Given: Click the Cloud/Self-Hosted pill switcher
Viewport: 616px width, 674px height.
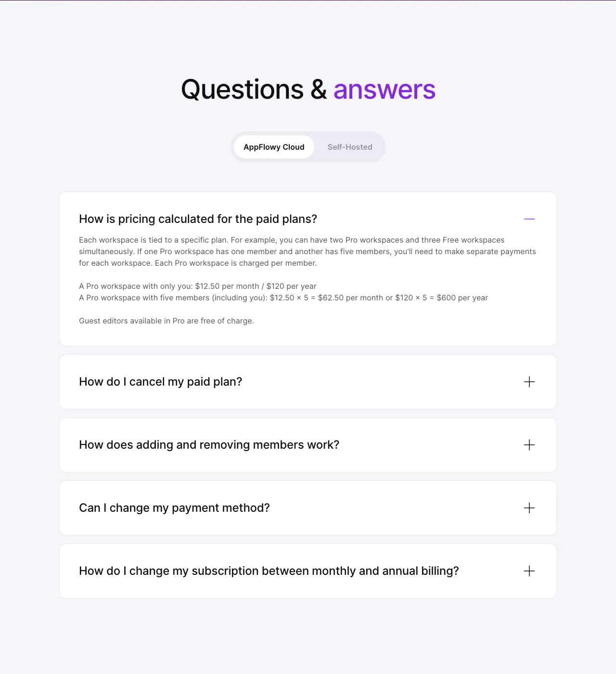Looking at the screenshot, I should (x=308, y=147).
